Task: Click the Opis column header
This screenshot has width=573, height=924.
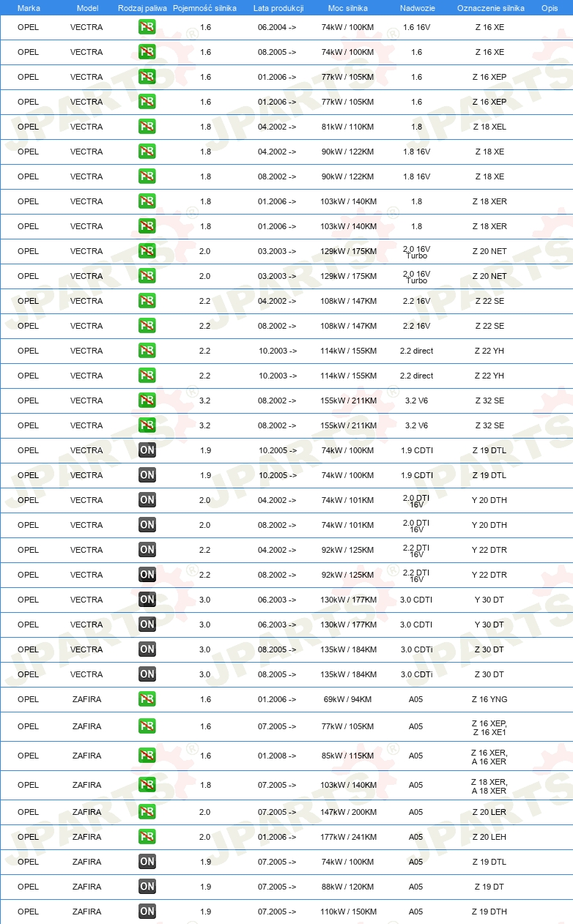Action: 550,8
